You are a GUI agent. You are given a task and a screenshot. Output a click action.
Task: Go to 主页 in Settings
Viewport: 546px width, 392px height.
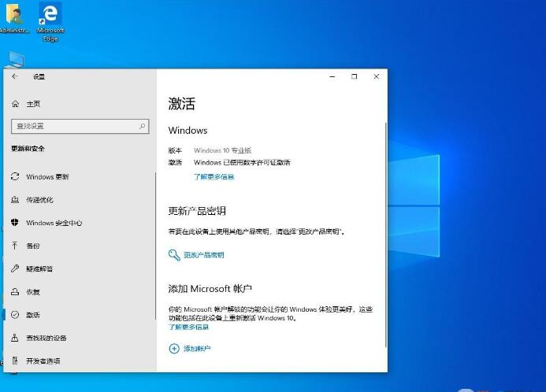(33, 104)
